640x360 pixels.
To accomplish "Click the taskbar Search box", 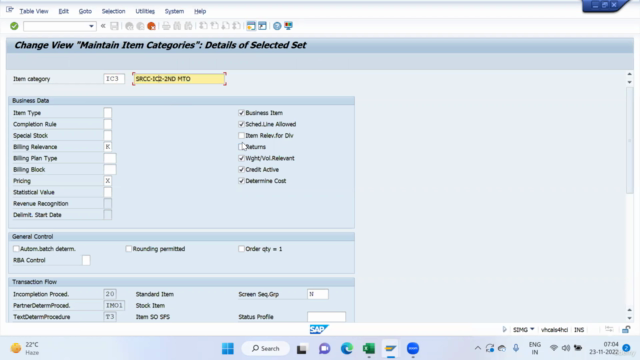I will coord(266,349).
